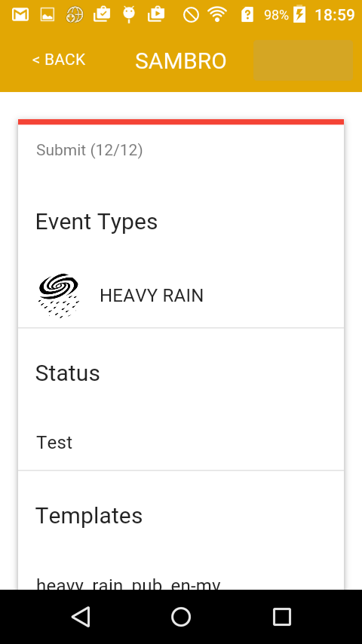The width and height of the screenshot is (362, 644).
Task: Tap the do-not-disturb status icon
Action: (x=191, y=15)
